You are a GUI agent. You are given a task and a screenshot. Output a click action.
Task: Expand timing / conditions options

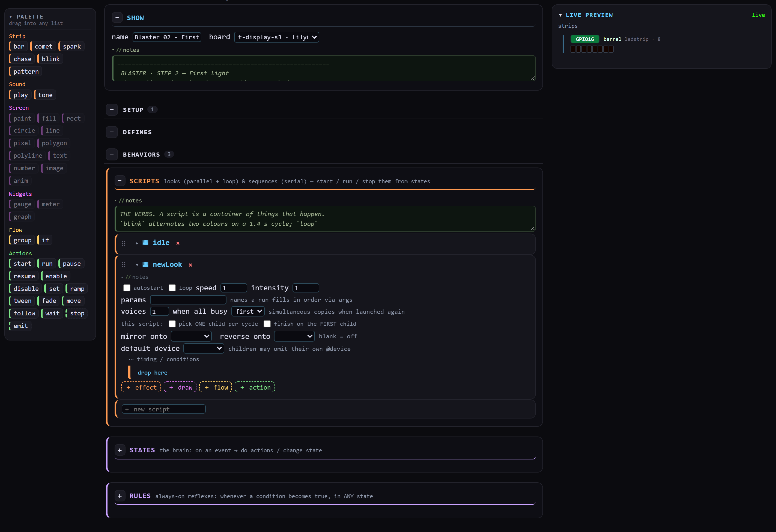(164, 359)
